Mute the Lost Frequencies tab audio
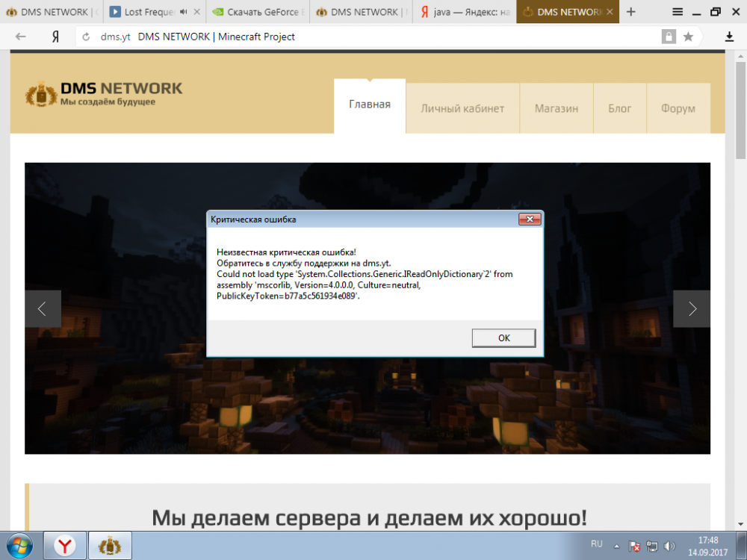This screenshot has height=560, width=747. (x=184, y=12)
